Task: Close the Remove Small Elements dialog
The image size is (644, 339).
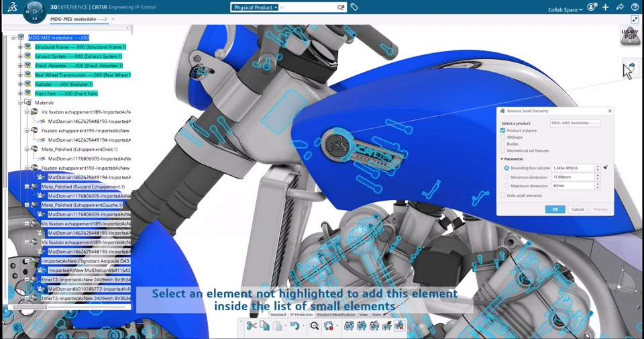Action: (610, 111)
